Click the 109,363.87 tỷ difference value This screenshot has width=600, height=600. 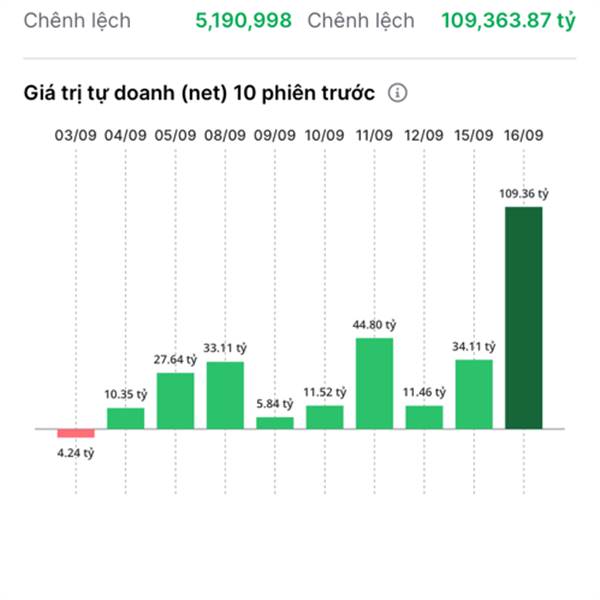pyautogui.click(x=508, y=21)
